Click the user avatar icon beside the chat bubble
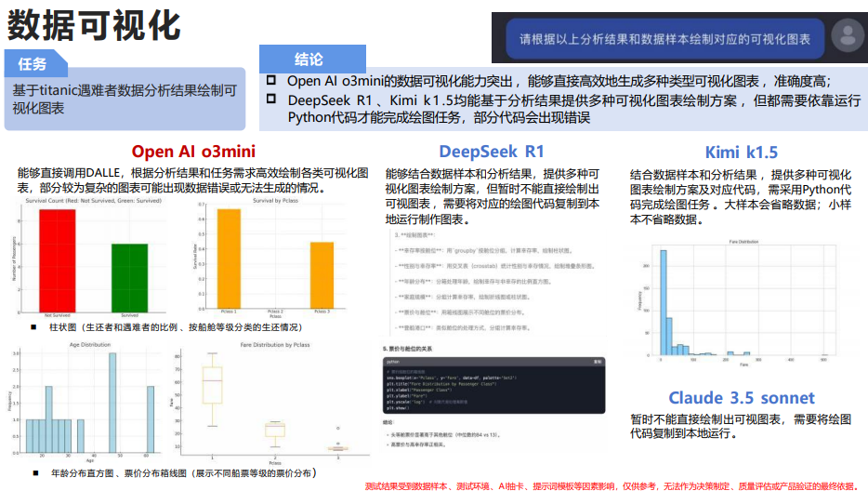 click(x=847, y=35)
